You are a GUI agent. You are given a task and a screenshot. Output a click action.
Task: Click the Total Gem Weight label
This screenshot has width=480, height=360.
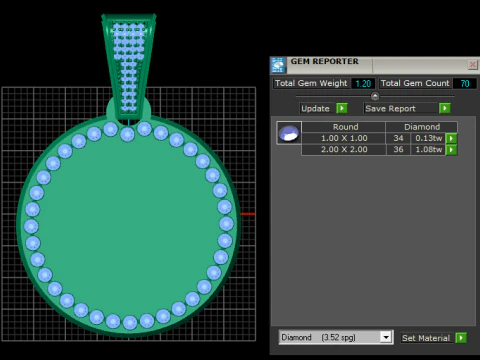[x=311, y=83]
